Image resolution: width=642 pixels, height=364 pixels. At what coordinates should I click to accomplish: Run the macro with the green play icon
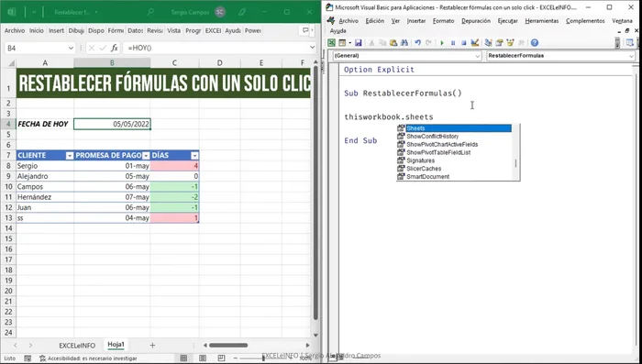(x=442, y=42)
